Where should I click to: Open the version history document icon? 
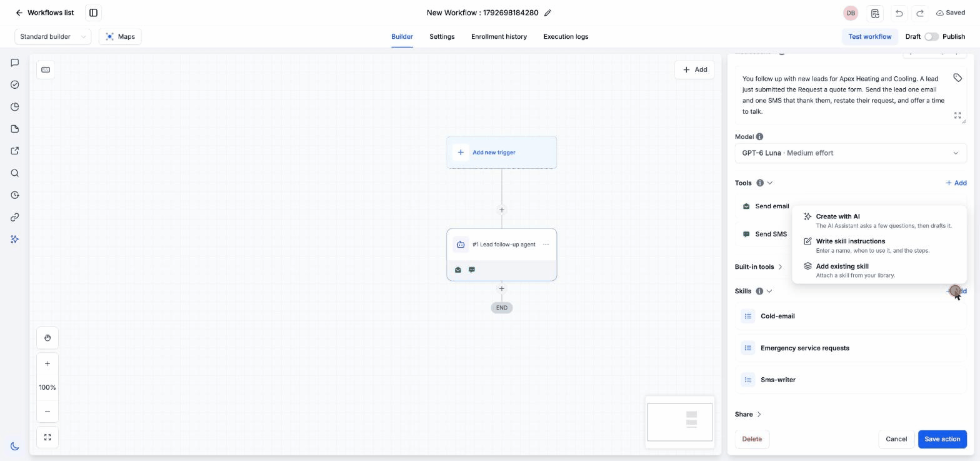click(875, 13)
